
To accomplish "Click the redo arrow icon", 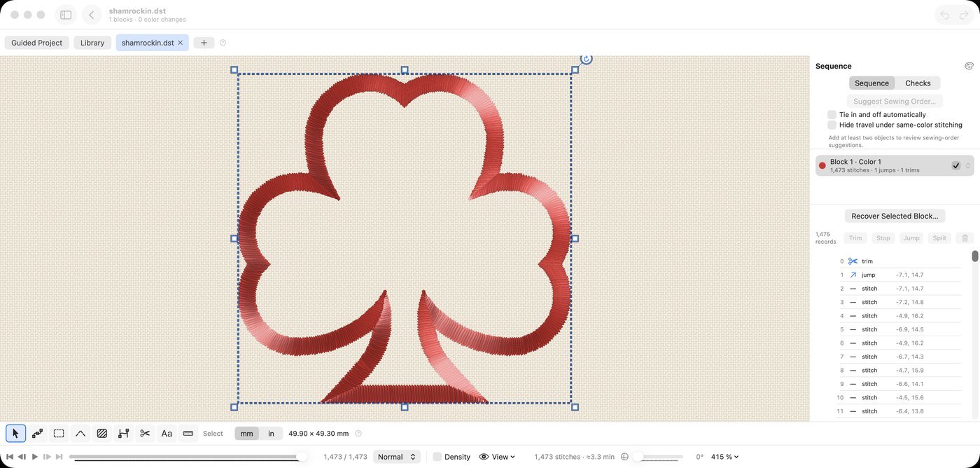I will [964, 15].
